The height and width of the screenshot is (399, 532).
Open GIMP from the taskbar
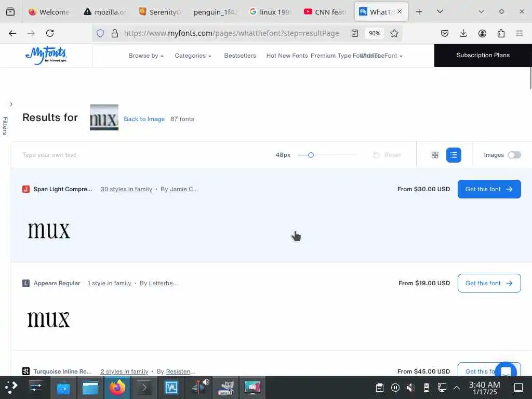(226, 388)
